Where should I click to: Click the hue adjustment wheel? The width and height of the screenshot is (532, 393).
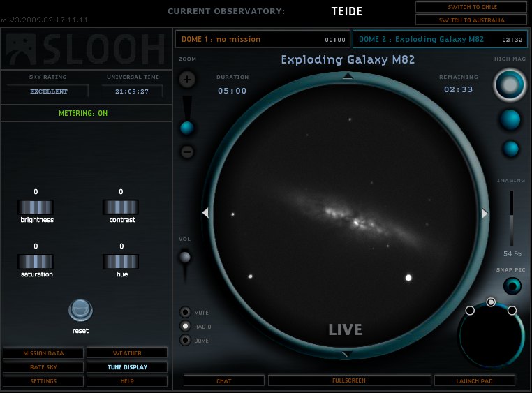(121, 262)
